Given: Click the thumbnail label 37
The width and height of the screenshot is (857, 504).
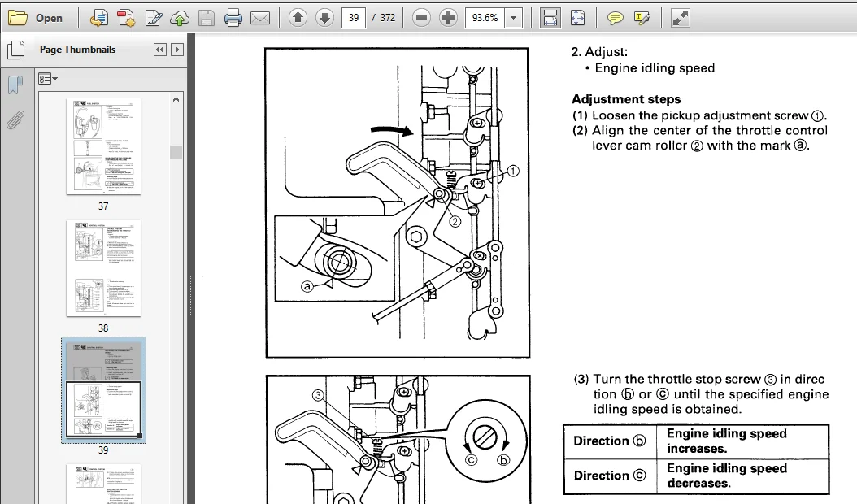Looking at the screenshot, I should (103, 206).
